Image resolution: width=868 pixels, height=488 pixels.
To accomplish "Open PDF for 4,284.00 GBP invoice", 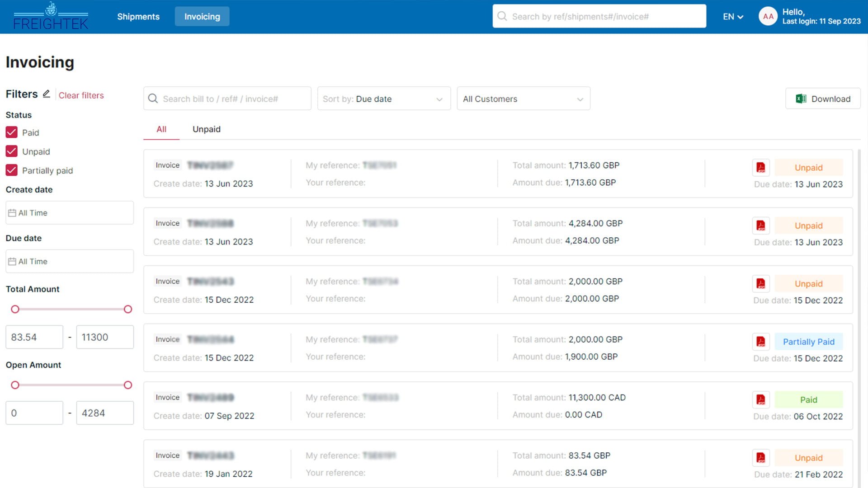I will [761, 225].
